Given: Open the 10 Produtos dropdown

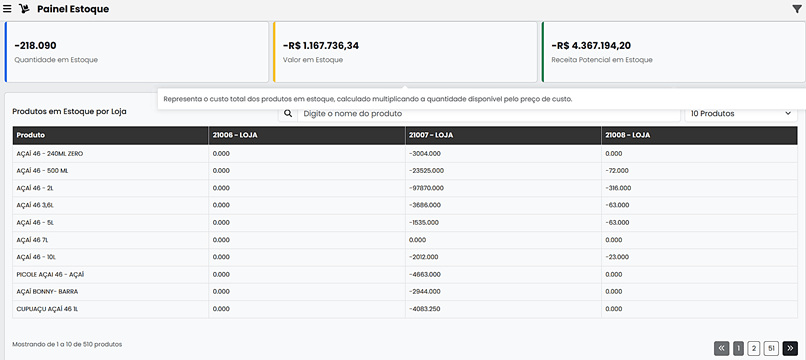Looking at the screenshot, I should 741,114.
